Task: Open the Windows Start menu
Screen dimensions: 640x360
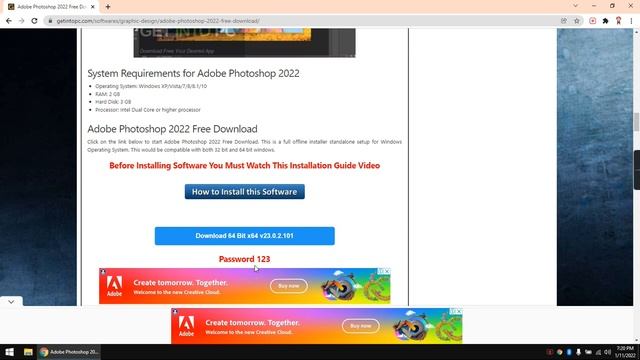Action: 9,352
